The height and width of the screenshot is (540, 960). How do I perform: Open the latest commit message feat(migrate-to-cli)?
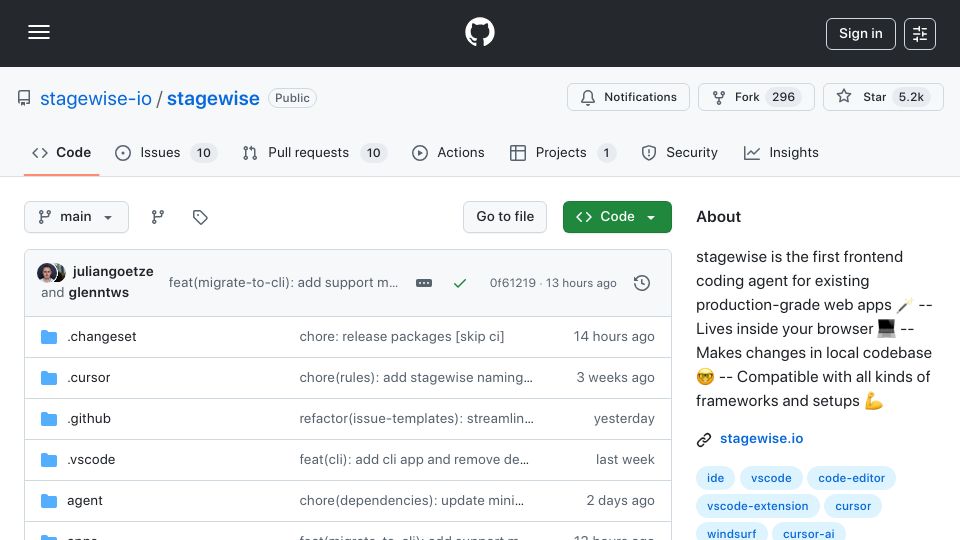[x=283, y=283]
